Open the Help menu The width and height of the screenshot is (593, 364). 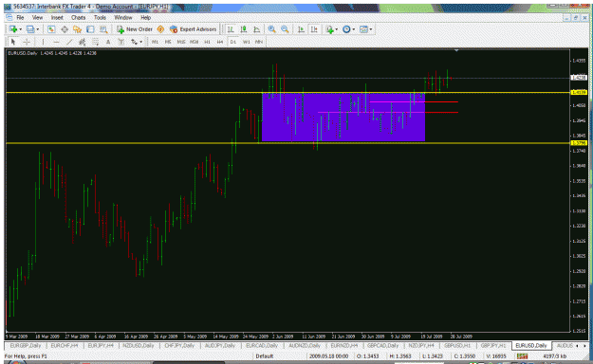pyautogui.click(x=145, y=17)
